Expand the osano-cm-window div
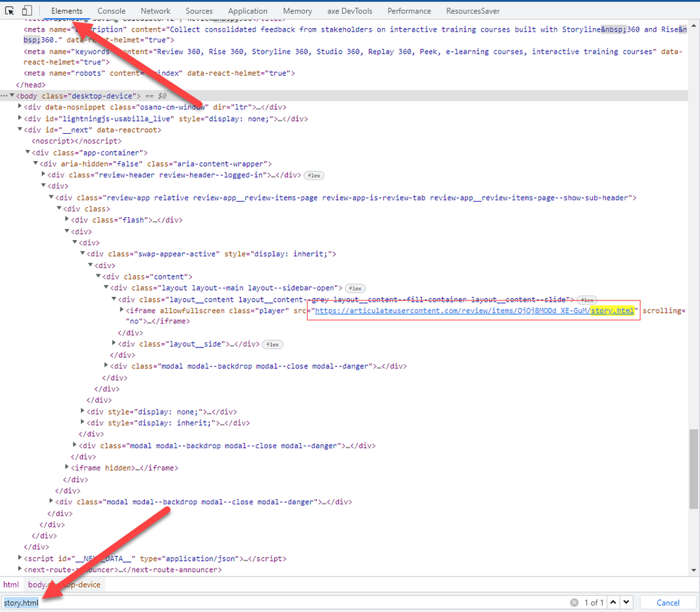The height and width of the screenshot is (612, 700). point(20,106)
